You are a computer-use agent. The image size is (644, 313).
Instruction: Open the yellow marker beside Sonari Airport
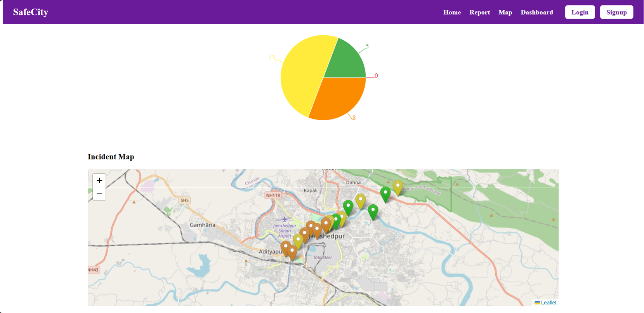tap(298, 242)
